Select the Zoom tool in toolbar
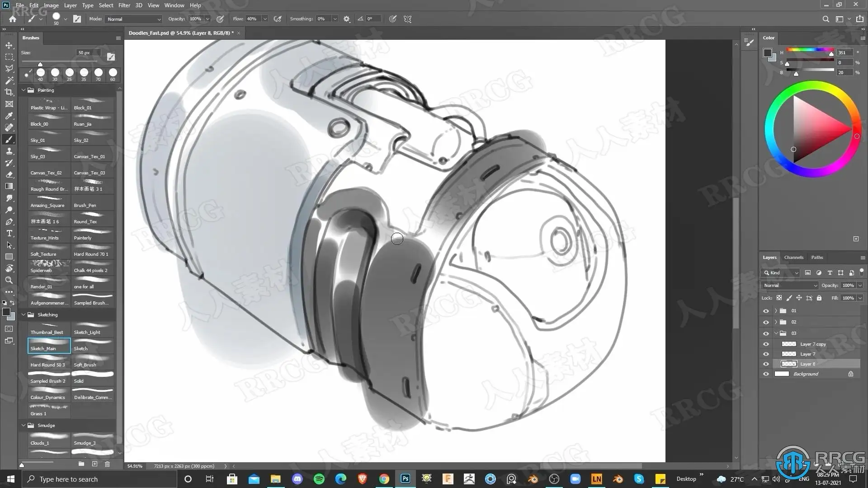Image resolution: width=868 pixels, height=488 pixels. (x=9, y=280)
